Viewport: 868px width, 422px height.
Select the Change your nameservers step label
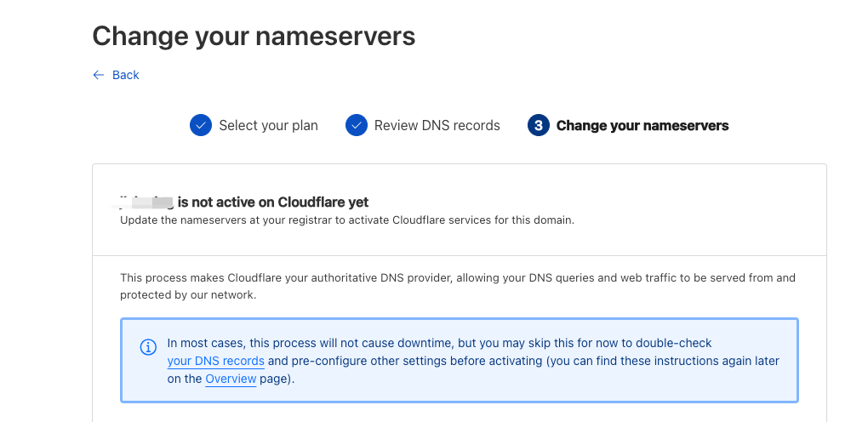pyautogui.click(x=642, y=126)
